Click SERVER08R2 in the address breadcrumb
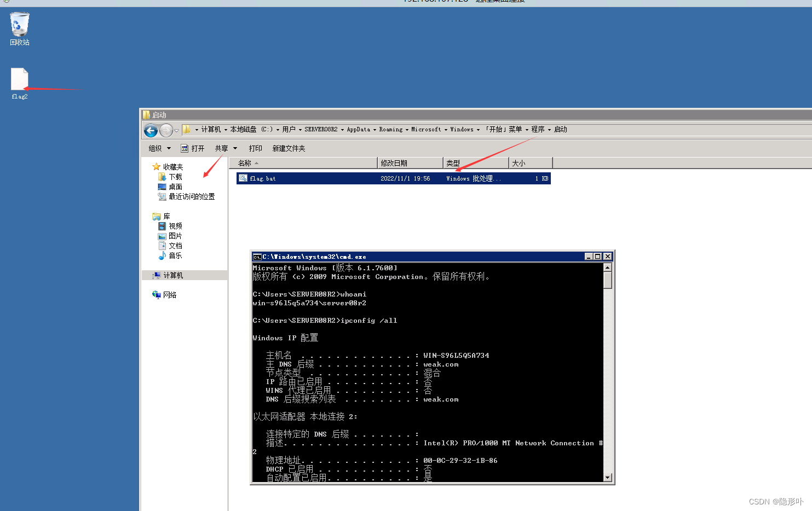812x511 pixels. point(321,130)
